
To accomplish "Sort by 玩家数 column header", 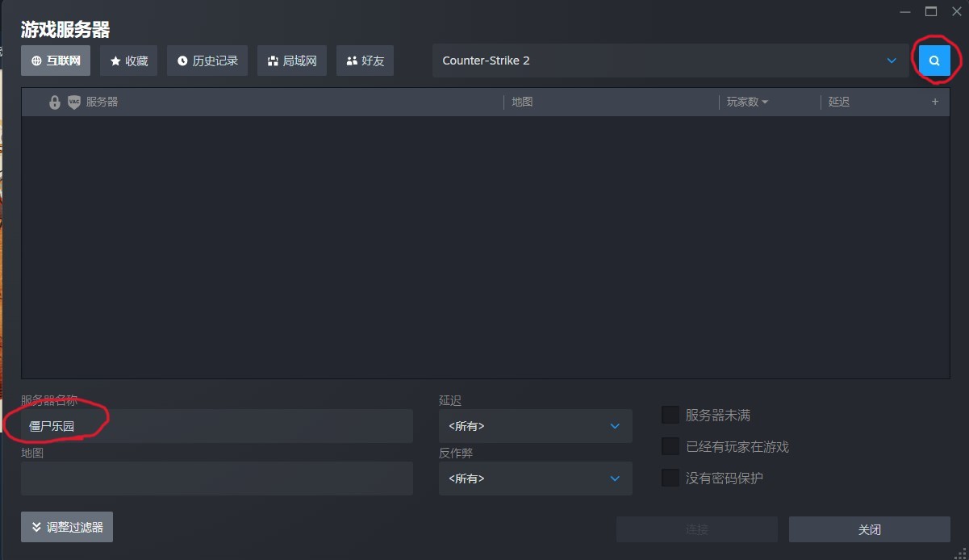I will [x=746, y=102].
